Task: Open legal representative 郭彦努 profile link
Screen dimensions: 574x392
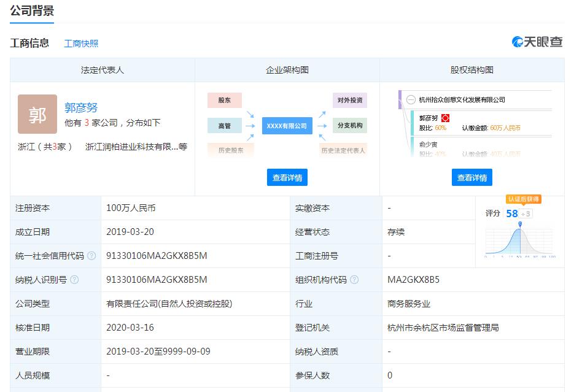Action: pos(81,107)
